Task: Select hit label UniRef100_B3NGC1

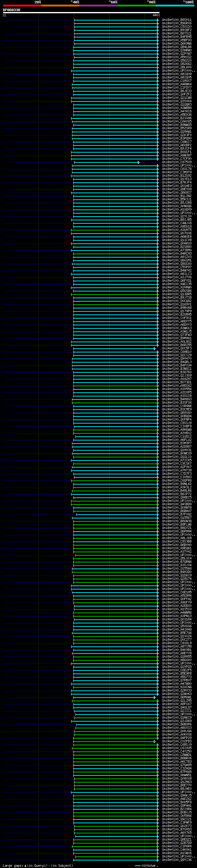Action: coord(177,369)
